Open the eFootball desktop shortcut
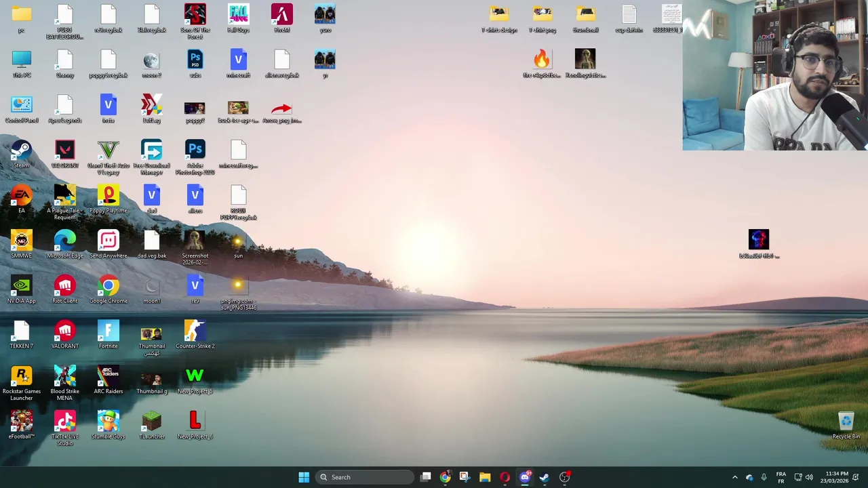The width and height of the screenshot is (868, 488). (21, 426)
